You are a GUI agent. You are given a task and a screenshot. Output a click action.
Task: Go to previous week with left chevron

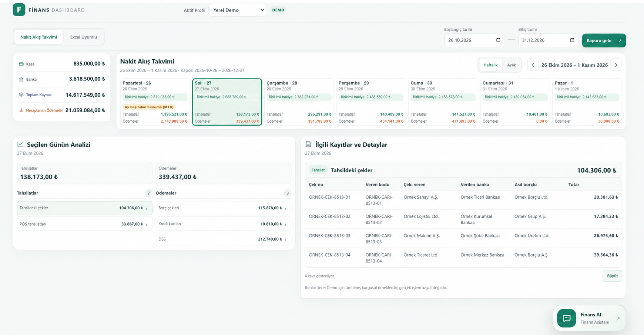click(x=533, y=65)
